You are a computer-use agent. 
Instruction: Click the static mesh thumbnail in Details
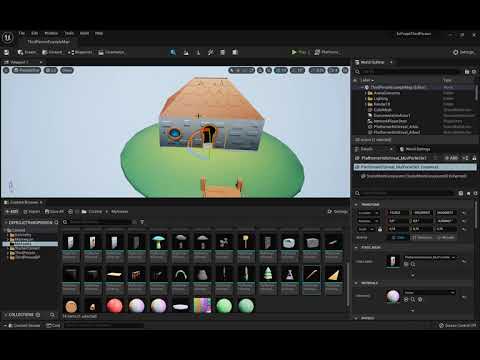[393, 261]
